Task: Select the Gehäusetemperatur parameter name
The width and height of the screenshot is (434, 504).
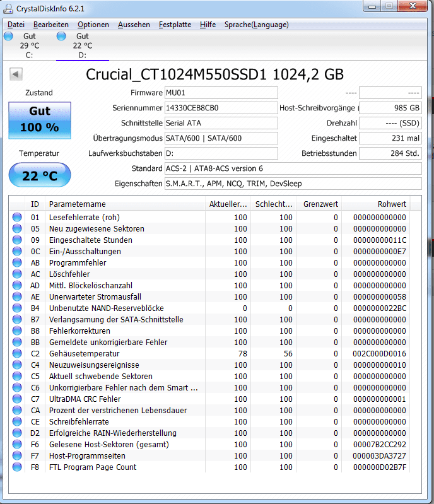Action: [x=85, y=354]
